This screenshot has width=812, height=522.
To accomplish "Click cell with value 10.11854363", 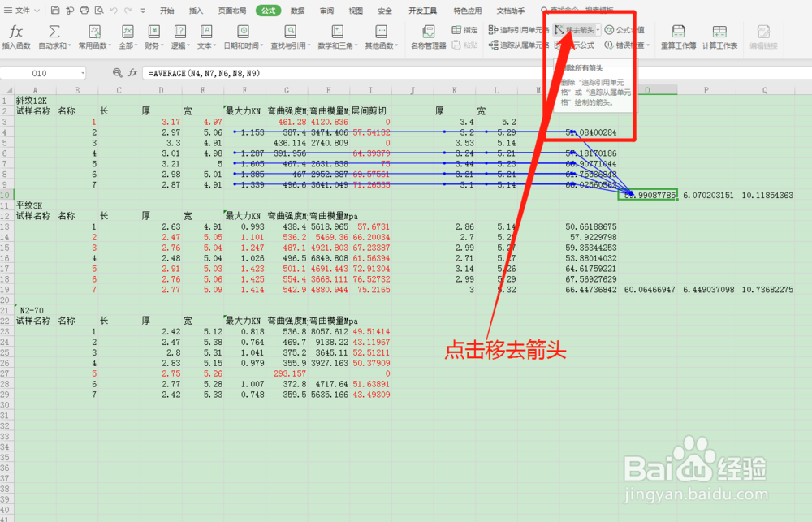I will [767, 195].
